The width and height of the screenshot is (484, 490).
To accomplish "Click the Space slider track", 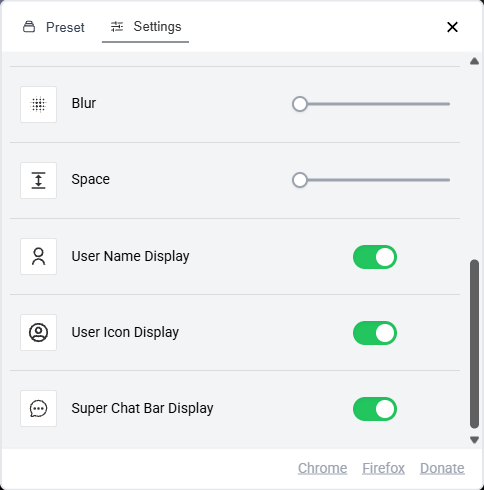I will pos(371,180).
